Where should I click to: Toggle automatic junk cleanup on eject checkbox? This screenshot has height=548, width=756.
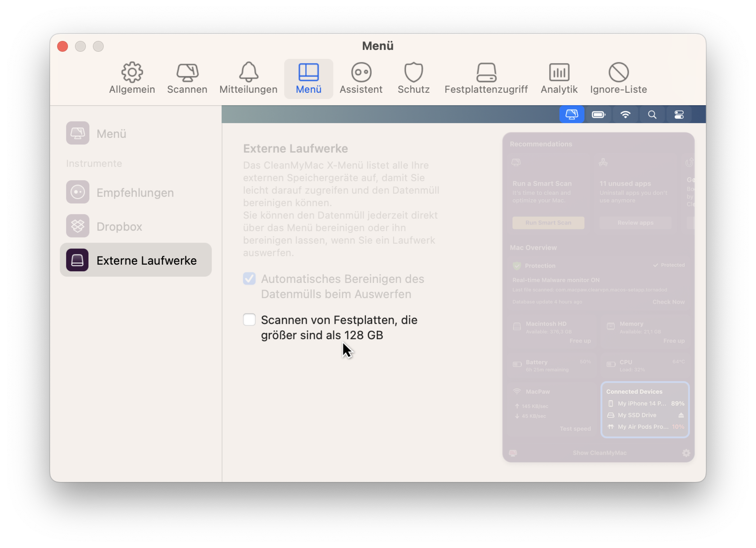coord(249,278)
